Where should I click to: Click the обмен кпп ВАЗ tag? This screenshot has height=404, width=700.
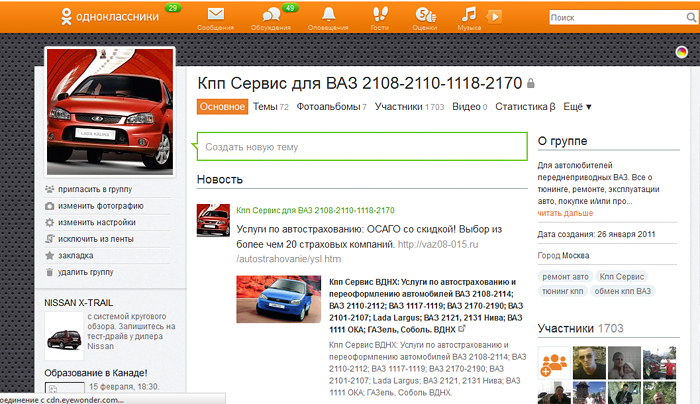622,291
